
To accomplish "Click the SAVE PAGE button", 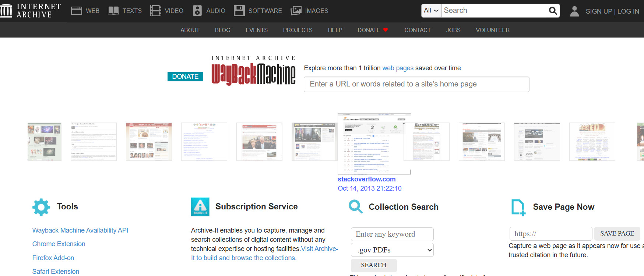I will coord(617,233).
